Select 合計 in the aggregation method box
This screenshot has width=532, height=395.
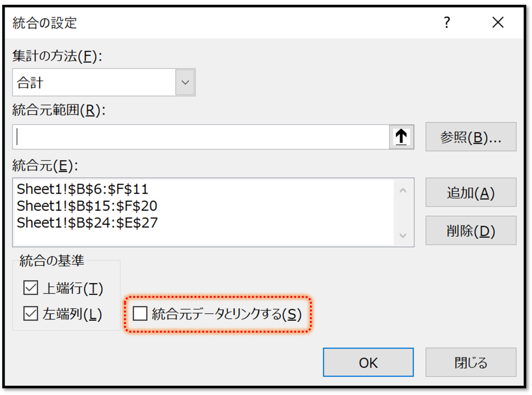(x=89, y=82)
